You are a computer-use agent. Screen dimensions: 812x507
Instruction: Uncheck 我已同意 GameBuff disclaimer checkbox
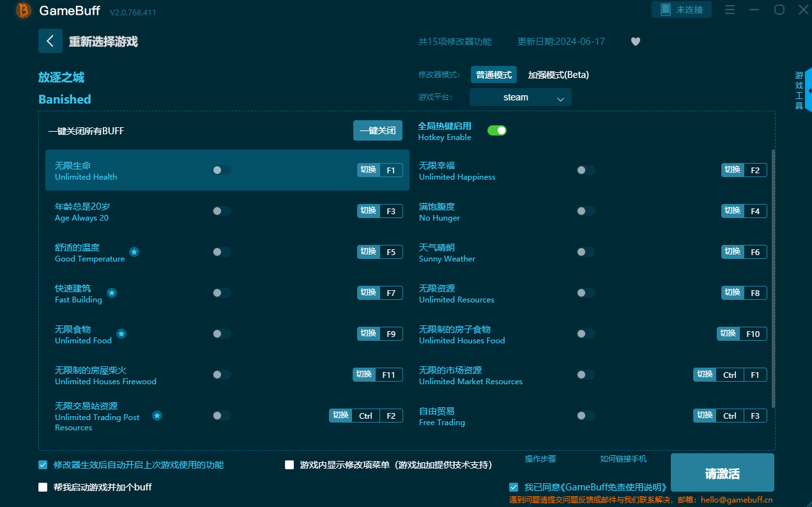(x=514, y=487)
